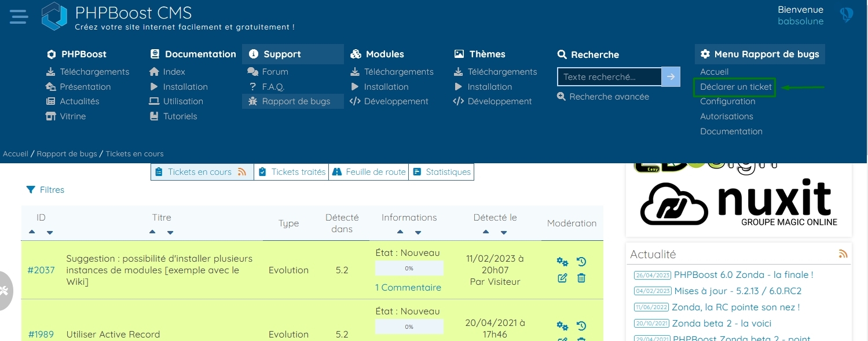Select the Tickets en cours tab

point(202,172)
